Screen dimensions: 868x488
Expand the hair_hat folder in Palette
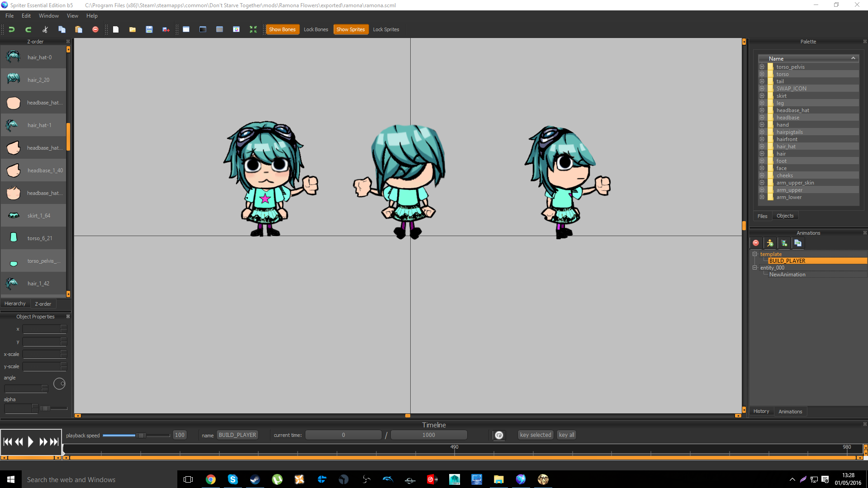(x=762, y=147)
